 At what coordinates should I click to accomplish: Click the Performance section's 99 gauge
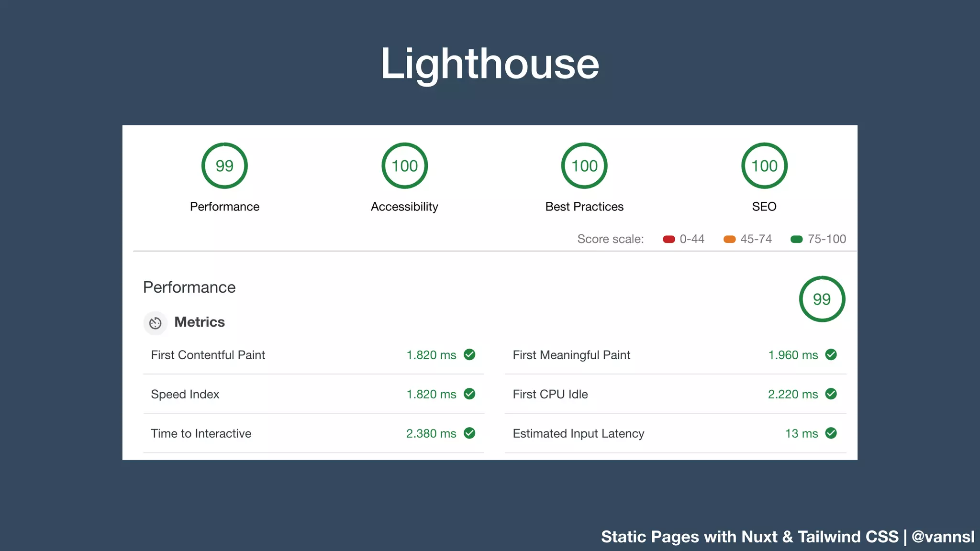822,299
